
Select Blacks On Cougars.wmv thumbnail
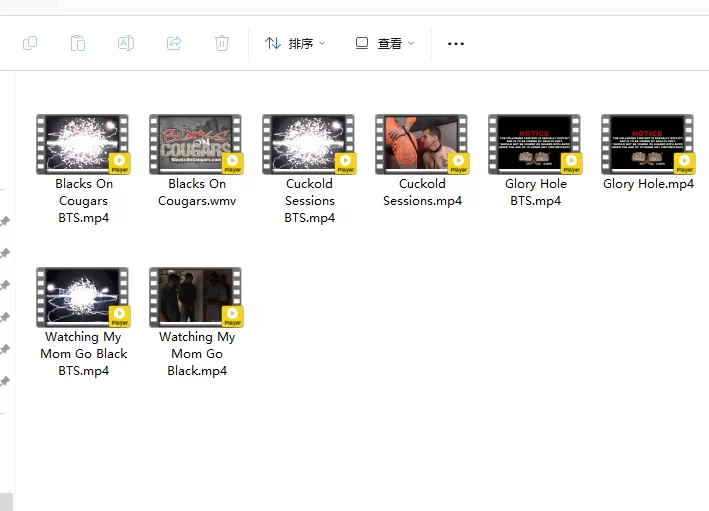point(196,144)
